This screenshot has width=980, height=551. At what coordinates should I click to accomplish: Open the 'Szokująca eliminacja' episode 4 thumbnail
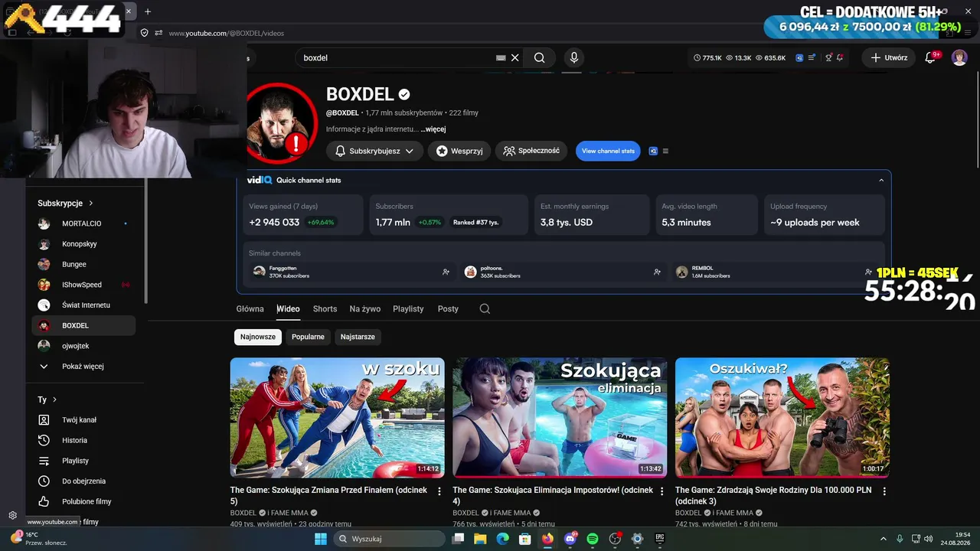pos(560,418)
